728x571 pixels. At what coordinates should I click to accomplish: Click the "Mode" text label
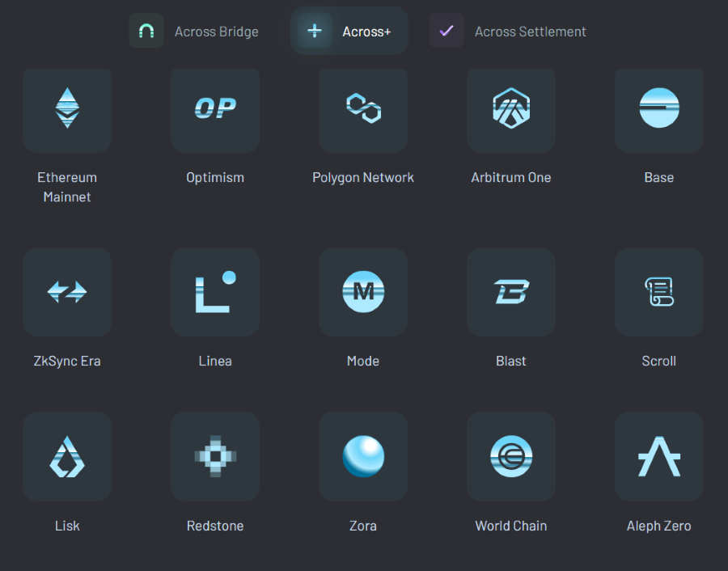(363, 361)
